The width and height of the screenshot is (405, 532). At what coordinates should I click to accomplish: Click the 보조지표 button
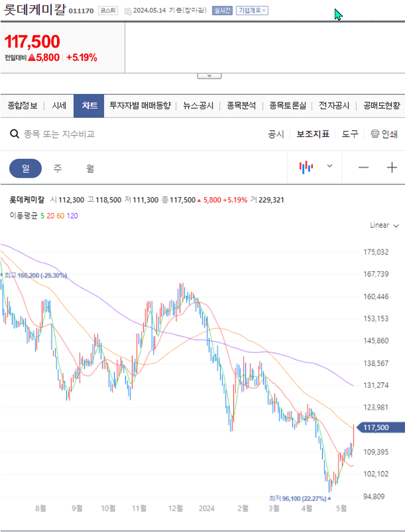click(x=313, y=134)
